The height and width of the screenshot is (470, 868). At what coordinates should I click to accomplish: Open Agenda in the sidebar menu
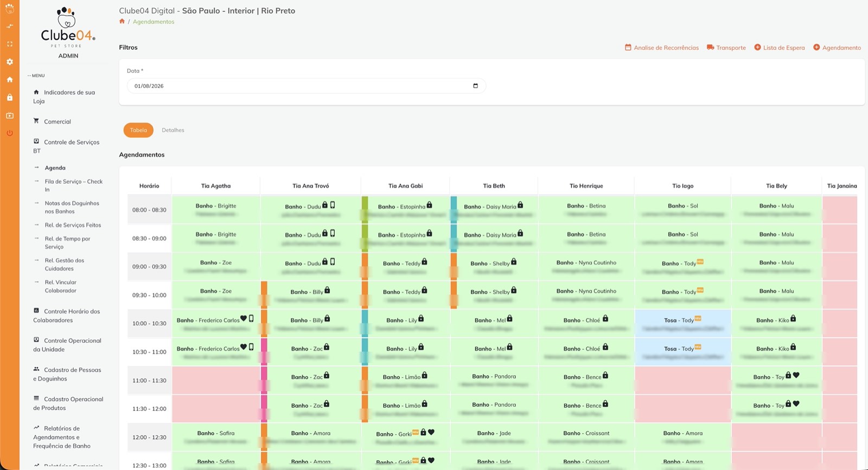[55, 168]
